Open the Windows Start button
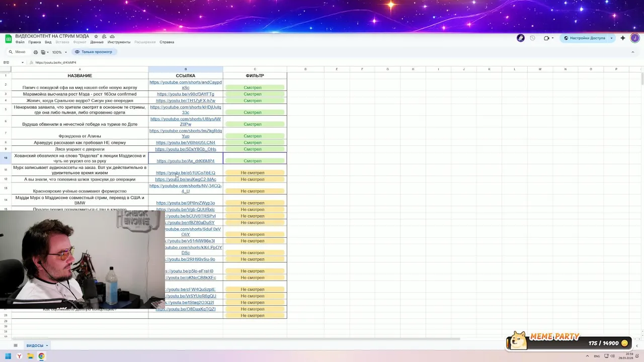This screenshot has height=362, width=644. click(8, 356)
